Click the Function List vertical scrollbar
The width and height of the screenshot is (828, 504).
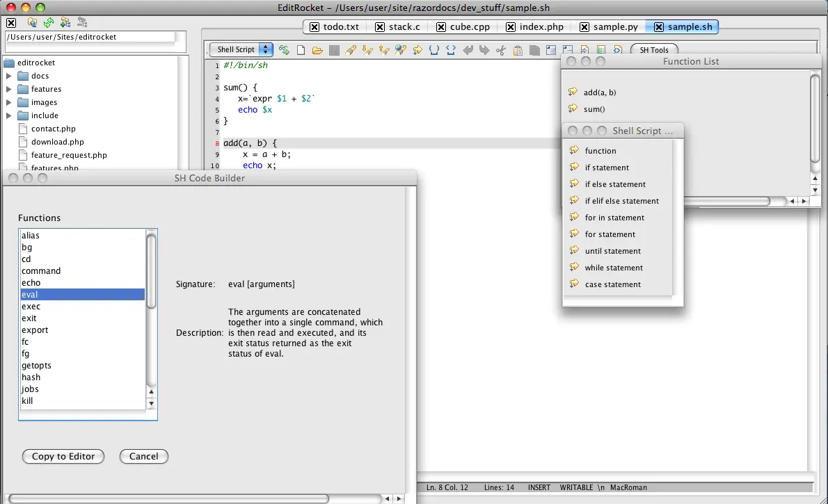(x=815, y=117)
